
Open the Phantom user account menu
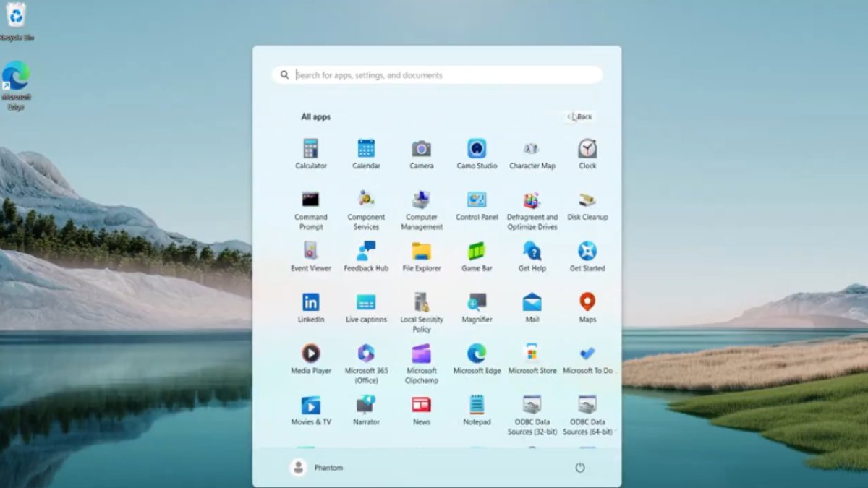pyautogui.click(x=317, y=468)
